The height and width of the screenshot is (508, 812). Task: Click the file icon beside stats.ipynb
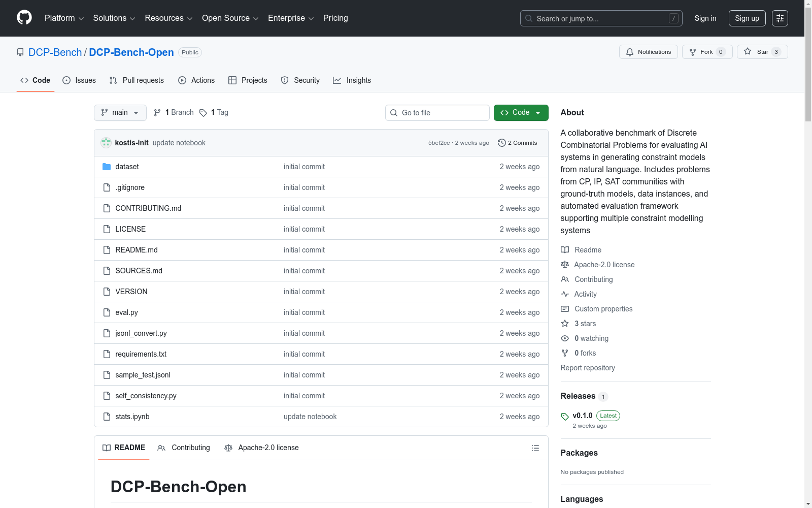pos(107,417)
